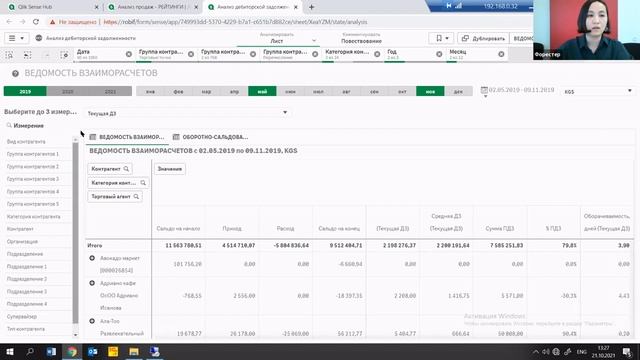Click the Сумма ПДЗ column header
The width and height of the screenshot is (640, 360).
[500, 229]
